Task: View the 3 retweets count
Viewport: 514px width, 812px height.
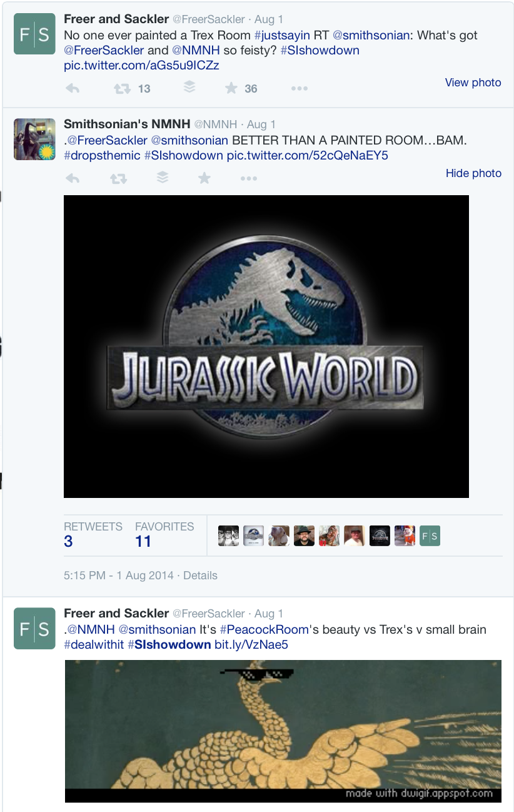Action: (68, 542)
